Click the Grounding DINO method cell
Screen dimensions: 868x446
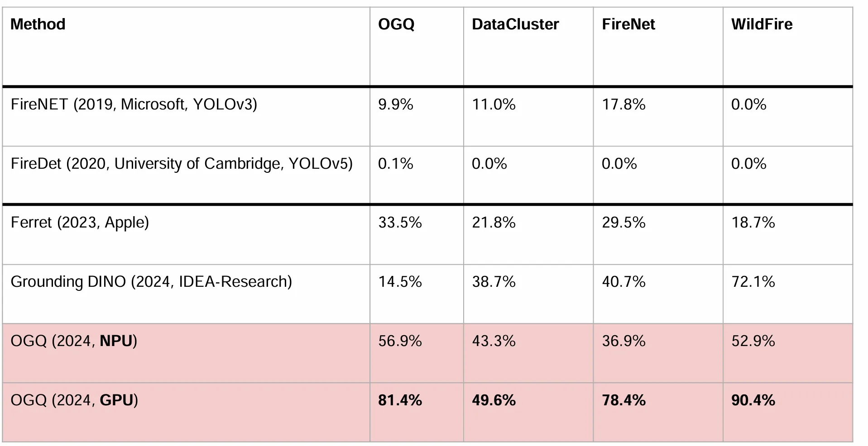pos(186,294)
